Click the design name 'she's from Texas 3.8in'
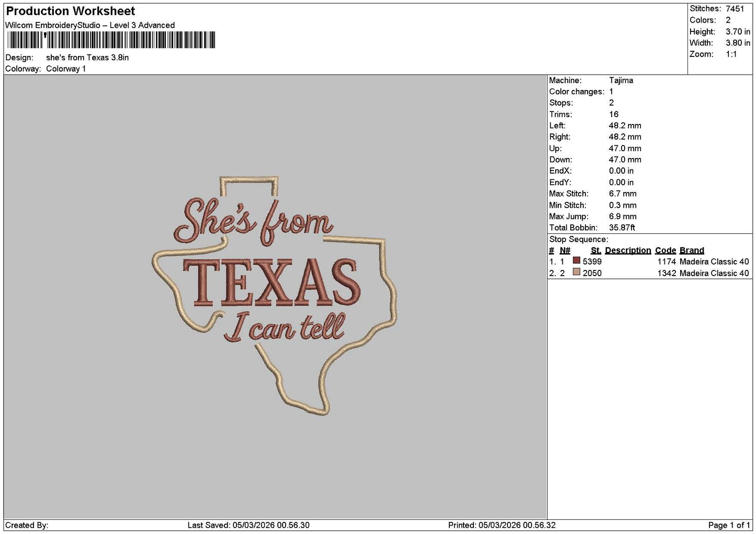Viewport: 756px width, 534px height. click(x=87, y=58)
